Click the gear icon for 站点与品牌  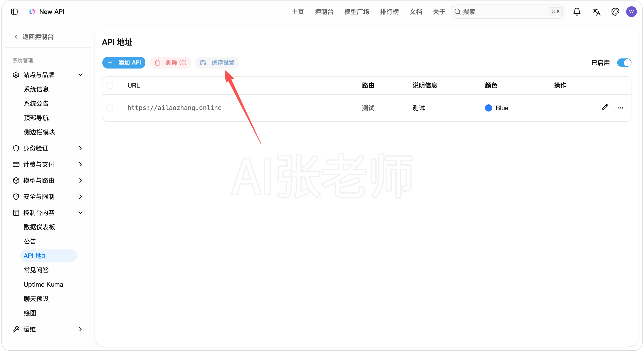(x=16, y=75)
